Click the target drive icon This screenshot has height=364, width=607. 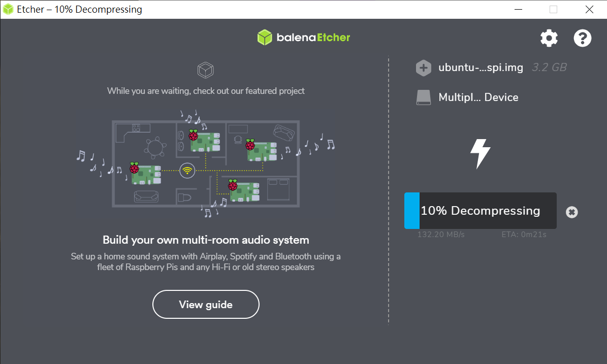[x=423, y=97]
